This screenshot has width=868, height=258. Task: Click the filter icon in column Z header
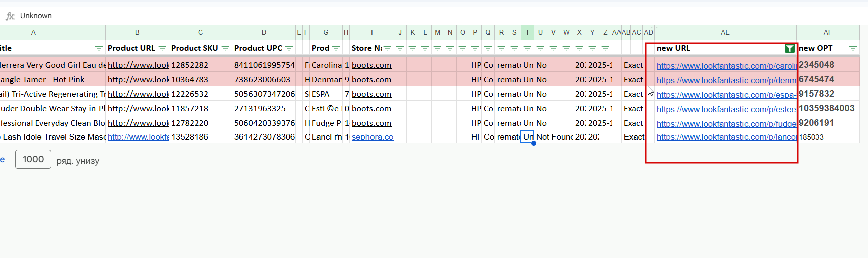tap(605, 48)
